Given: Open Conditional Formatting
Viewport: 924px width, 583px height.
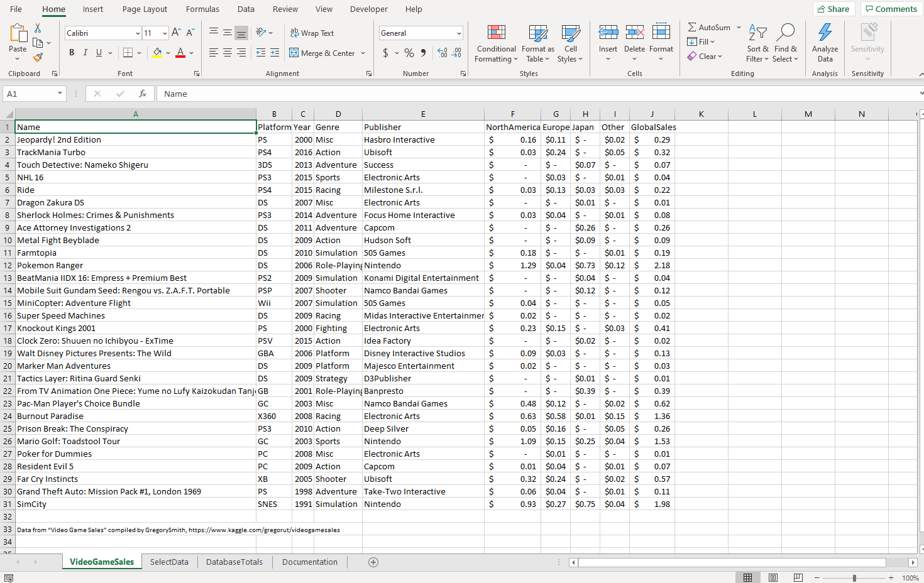Looking at the screenshot, I should pos(497,43).
